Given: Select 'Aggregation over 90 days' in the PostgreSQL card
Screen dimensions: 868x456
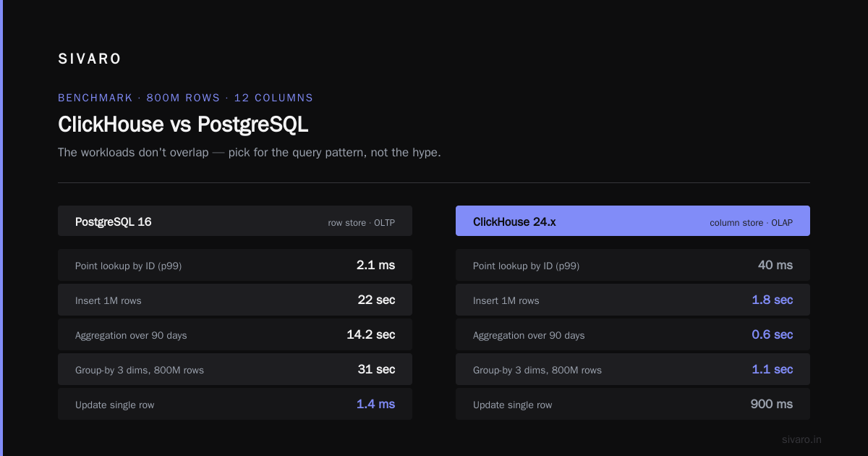Looking at the screenshot, I should coord(131,335).
